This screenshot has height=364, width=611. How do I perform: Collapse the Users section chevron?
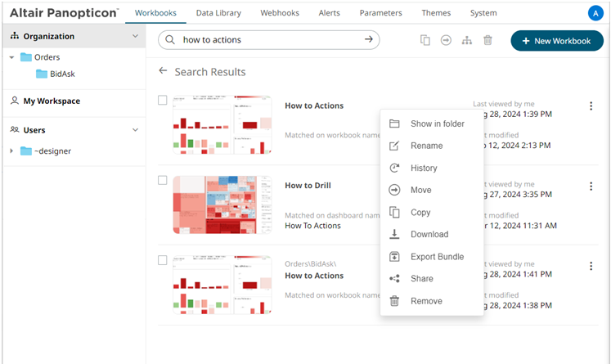tap(136, 130)
